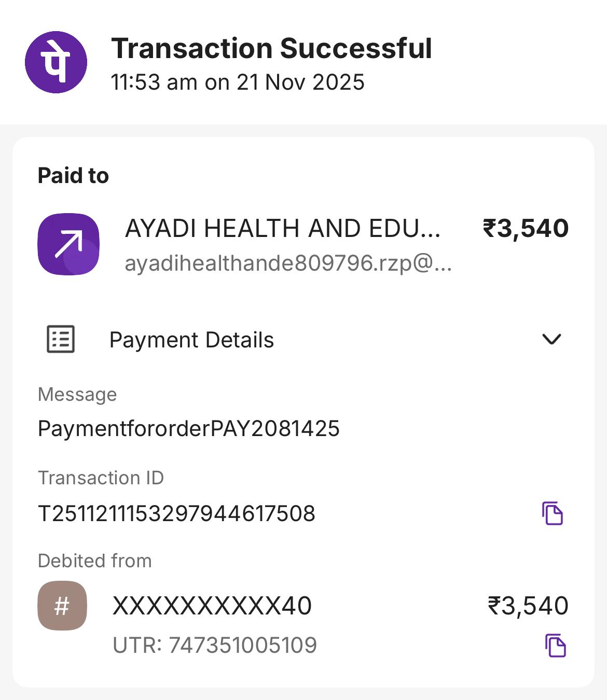This screenshot has height=700, width=607.
Task: Tap the purple arrow payee icon
Action: tap(68, 244)
